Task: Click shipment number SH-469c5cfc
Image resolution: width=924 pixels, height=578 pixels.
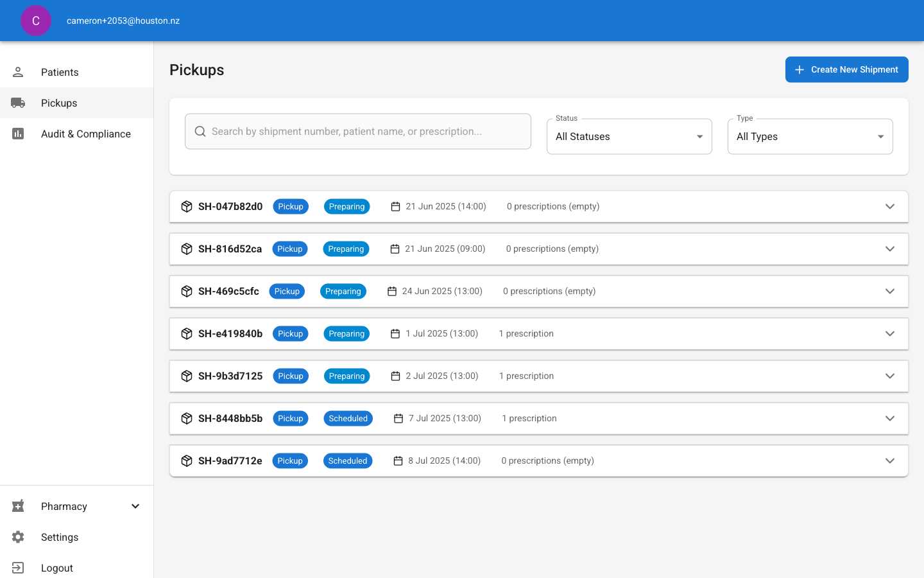Action: pyautogui.click(x=228, y=291)
